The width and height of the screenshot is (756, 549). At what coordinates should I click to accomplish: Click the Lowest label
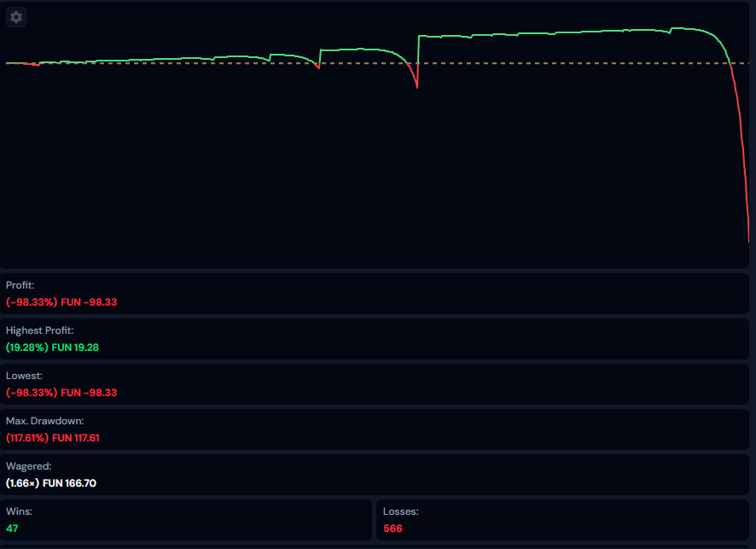pos(24,376)
